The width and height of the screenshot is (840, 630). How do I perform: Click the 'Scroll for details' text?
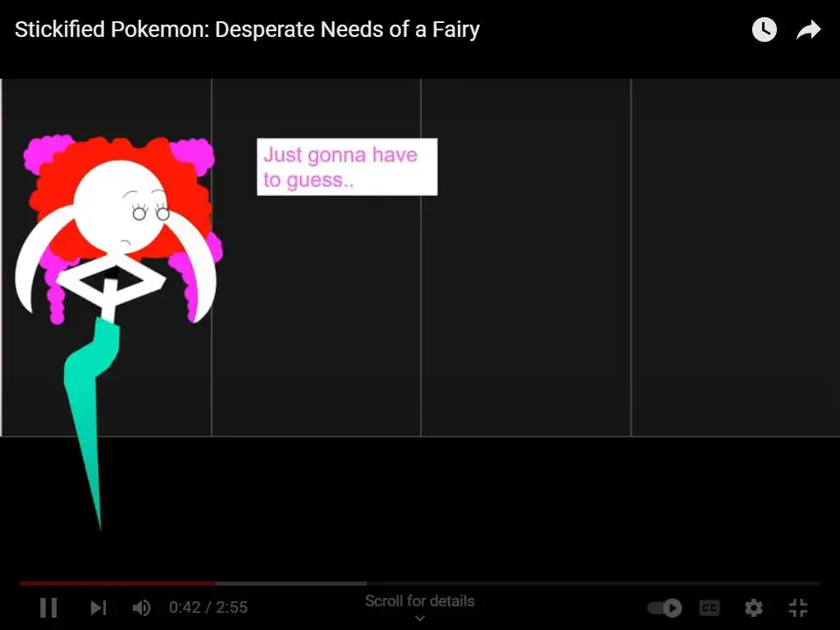pos(420,601)
